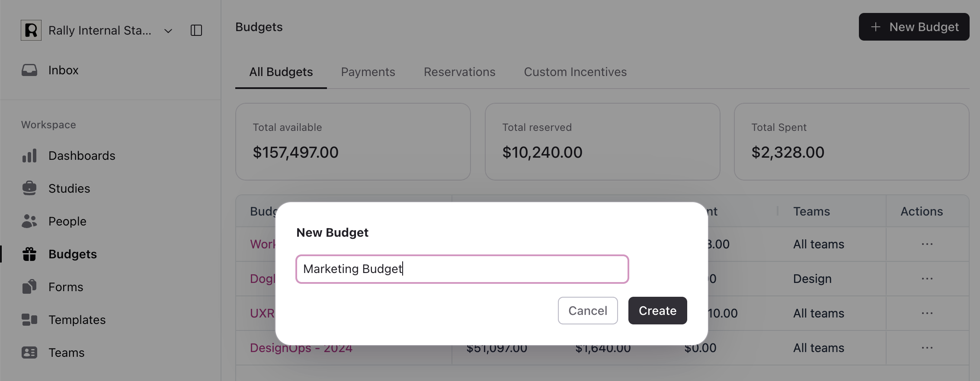
Task: Open Forms documents icon
Action: 29,287
